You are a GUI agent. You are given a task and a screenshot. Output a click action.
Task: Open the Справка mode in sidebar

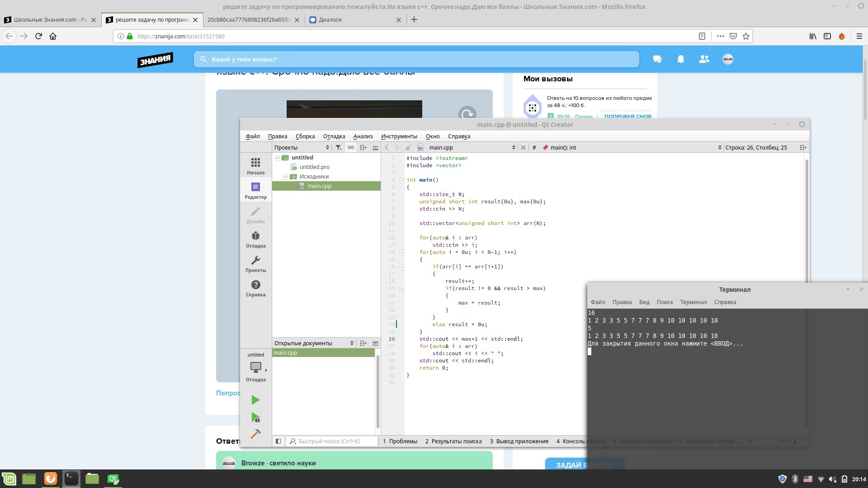(x=255, y=288)
